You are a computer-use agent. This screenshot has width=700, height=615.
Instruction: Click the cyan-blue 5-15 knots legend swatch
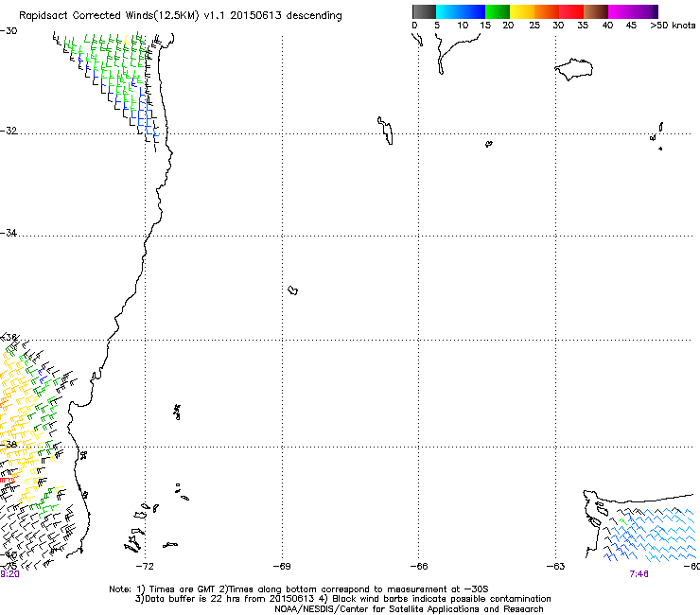pyautogui.click(x=461, y=11)
